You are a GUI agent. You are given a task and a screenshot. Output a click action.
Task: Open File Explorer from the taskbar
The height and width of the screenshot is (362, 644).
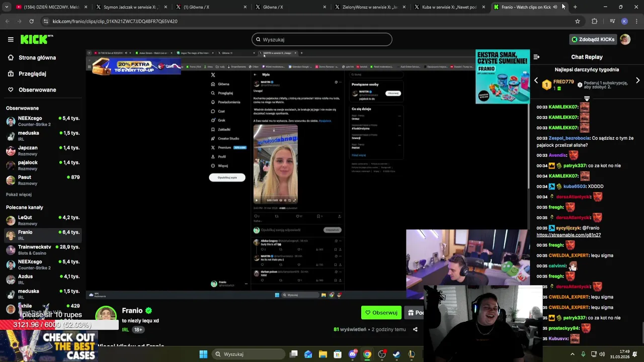pyautogui.click(x=323, y=354)
